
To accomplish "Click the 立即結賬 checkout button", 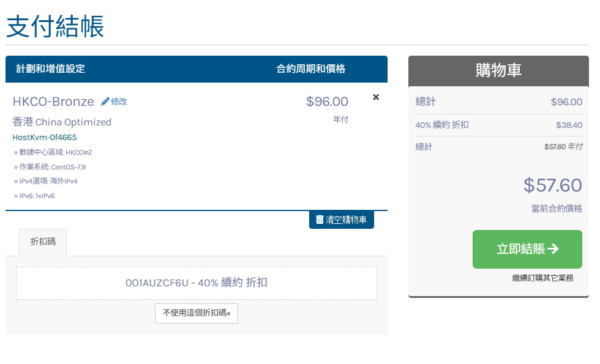I will coord(527,249).
